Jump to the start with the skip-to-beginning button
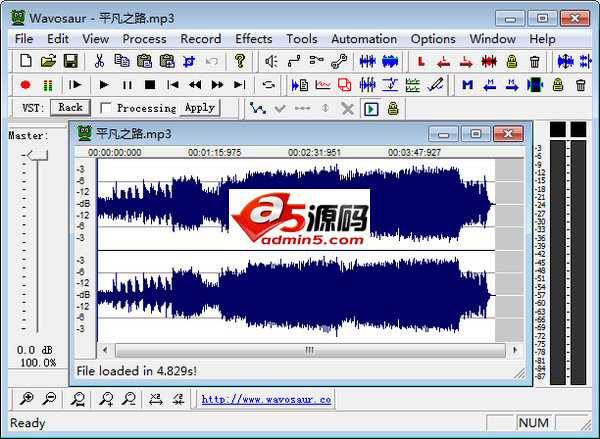The image size is (600, 439). tap(173, 85)
